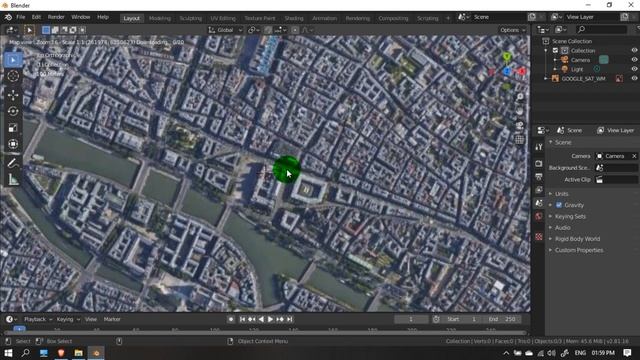
Task: Click the green Y axis gizmo ball
Action: coord(507,57)
